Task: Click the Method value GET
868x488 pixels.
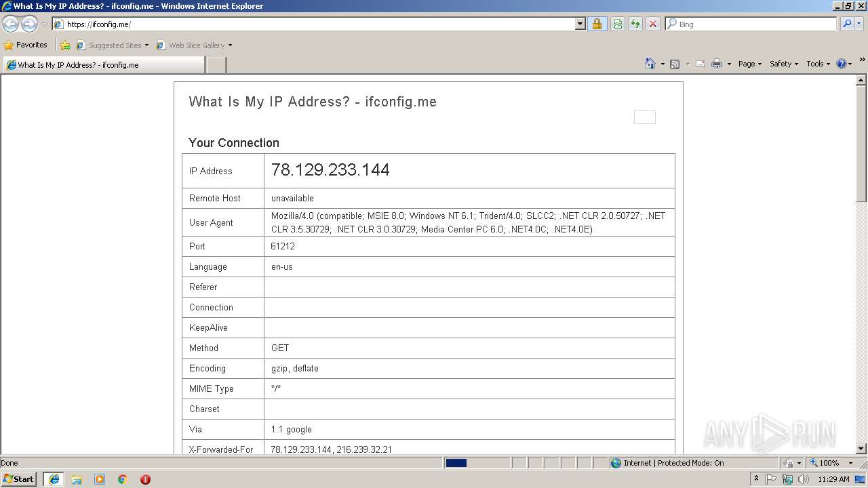Action: 280,348
